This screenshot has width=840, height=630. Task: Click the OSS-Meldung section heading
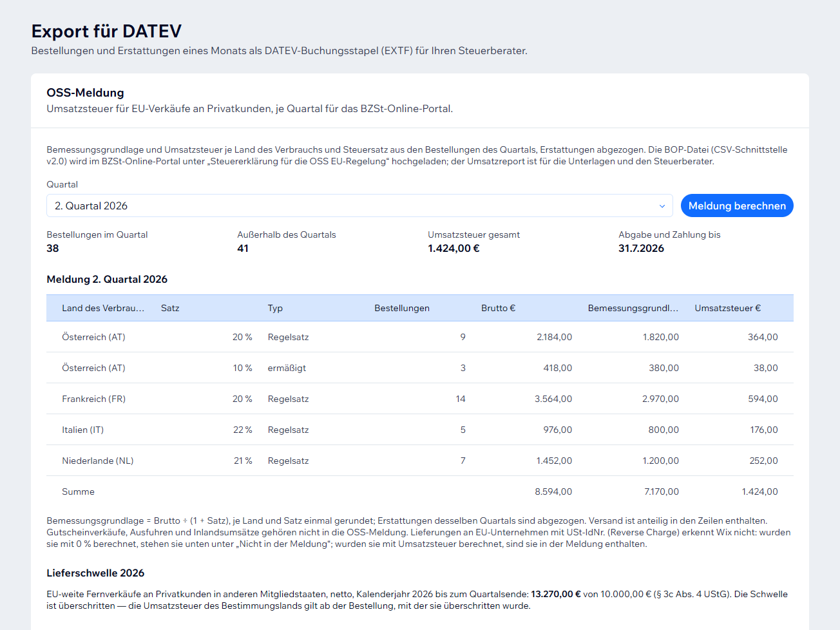tap(85, 93)
